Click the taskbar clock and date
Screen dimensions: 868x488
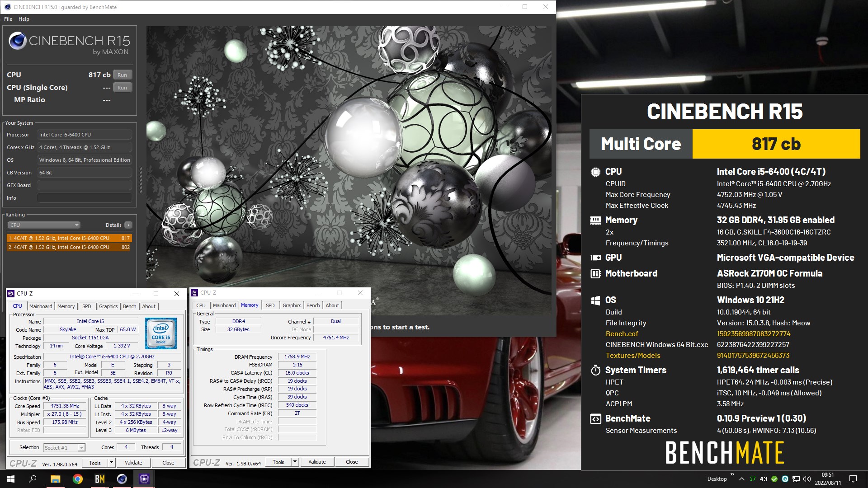[x=828, y=479]
